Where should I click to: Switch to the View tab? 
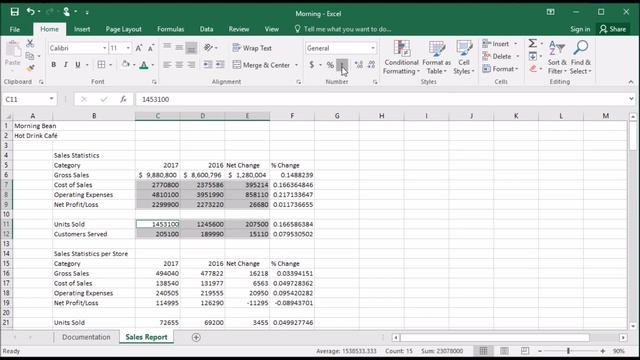point(271,29)
